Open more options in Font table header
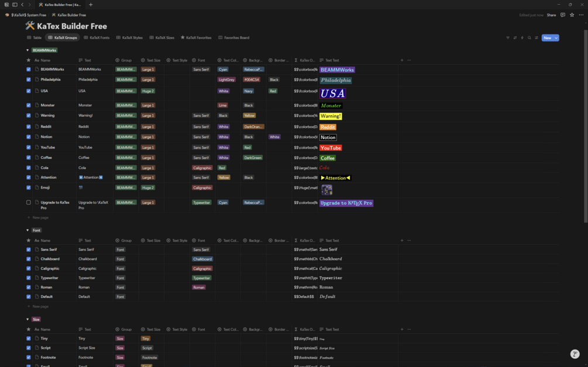Viewport: 588px width, 367px height. [x=409, y=240]
